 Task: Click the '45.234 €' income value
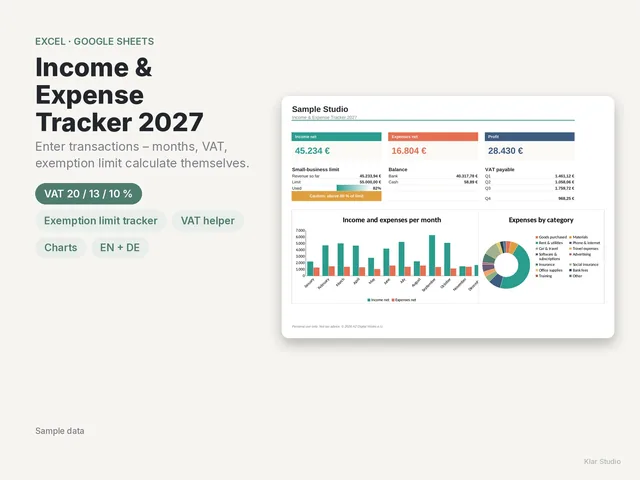tap(312, 151)
